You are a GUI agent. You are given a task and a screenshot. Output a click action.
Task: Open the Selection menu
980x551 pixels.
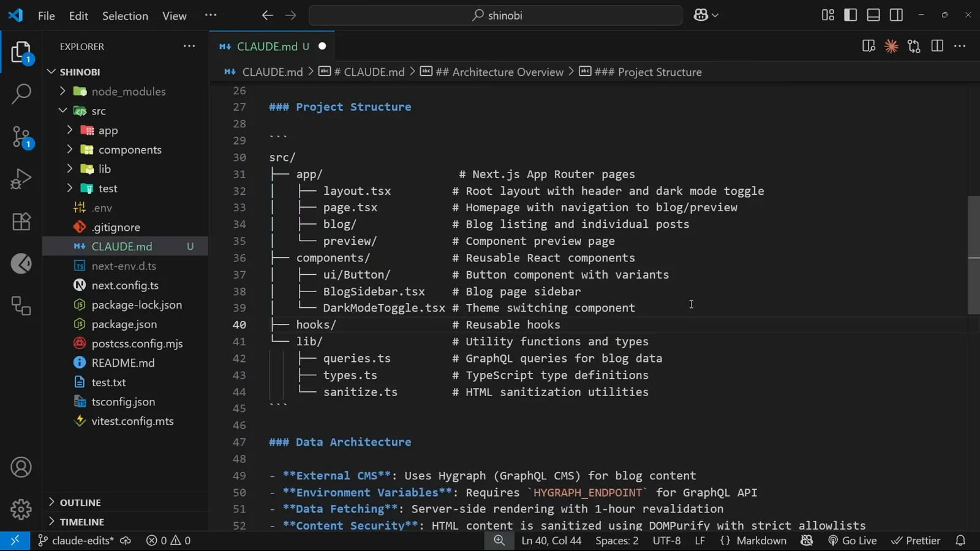[x=125, y=15]
